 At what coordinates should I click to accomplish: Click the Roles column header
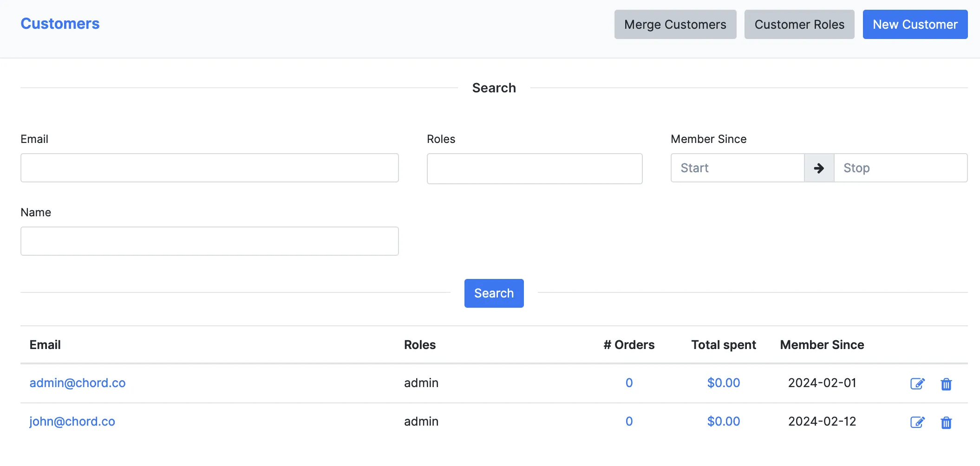[420, 345]
